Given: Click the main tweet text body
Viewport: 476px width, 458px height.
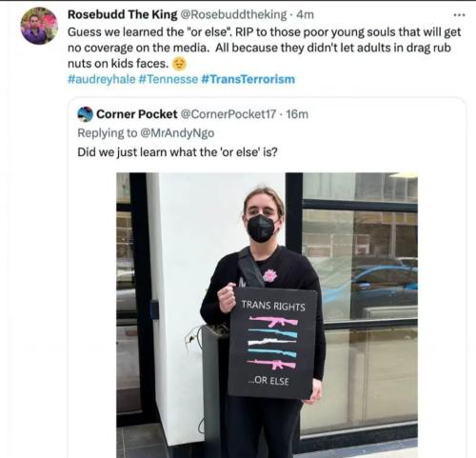Looking at the screenshot, I should click(x=264, y=48).
